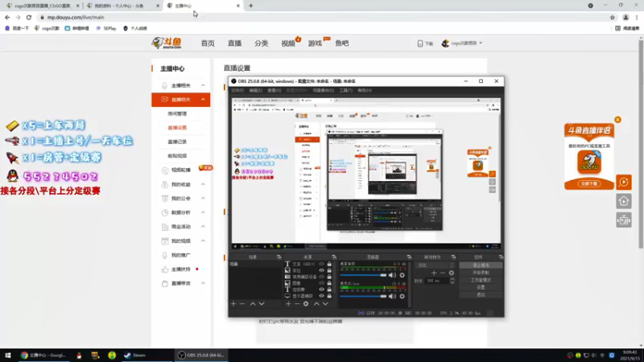The width and height of the screenshot is (644, 362).
Task: Move source down arrow in OBS Sources panel
Action: tap(325, 304)
